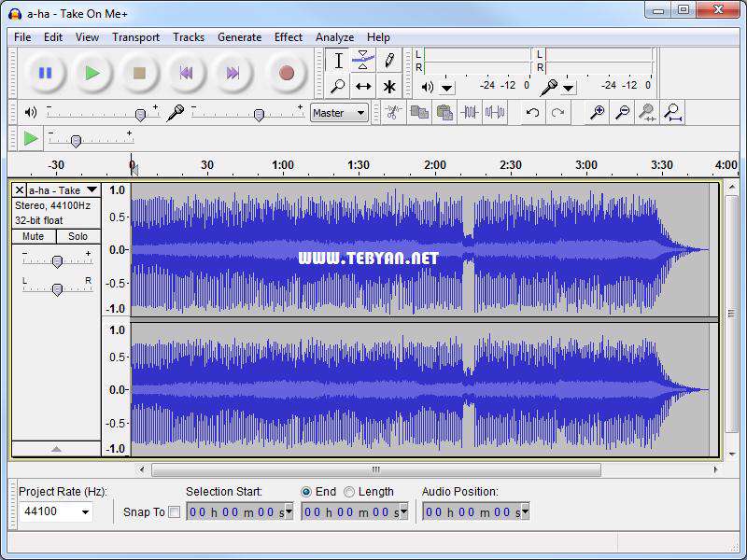Select the Length radio button
This screenshot has width=747, height=560.
pyautogui.click(x=350, y=492)
